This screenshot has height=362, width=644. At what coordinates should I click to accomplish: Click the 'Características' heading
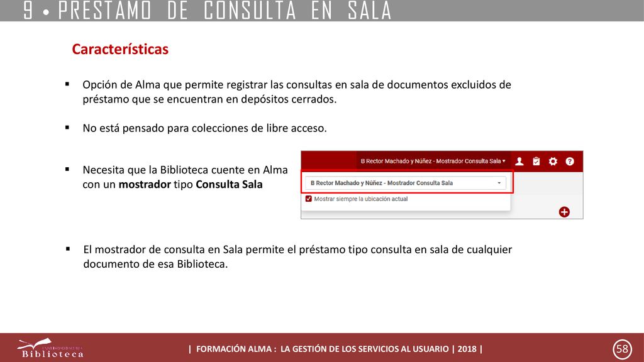point(120,49)
